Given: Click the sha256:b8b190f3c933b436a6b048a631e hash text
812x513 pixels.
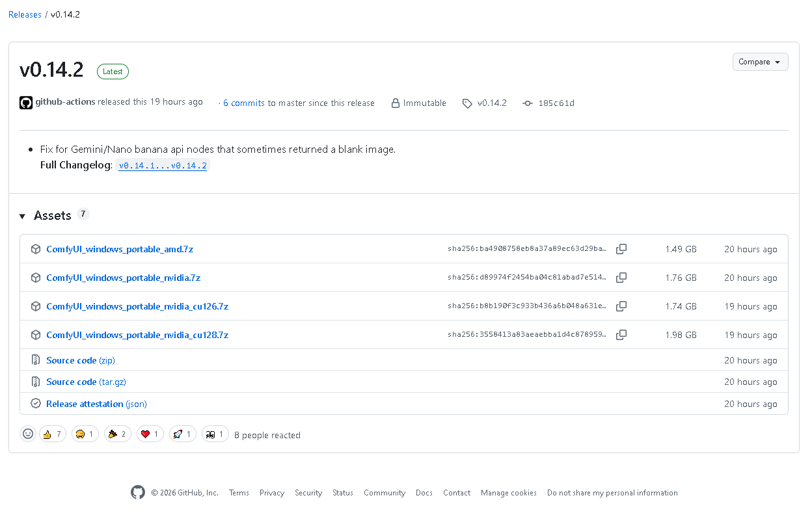Looking at the screenshot, I should pyautogui.click(x=528, y=306).
